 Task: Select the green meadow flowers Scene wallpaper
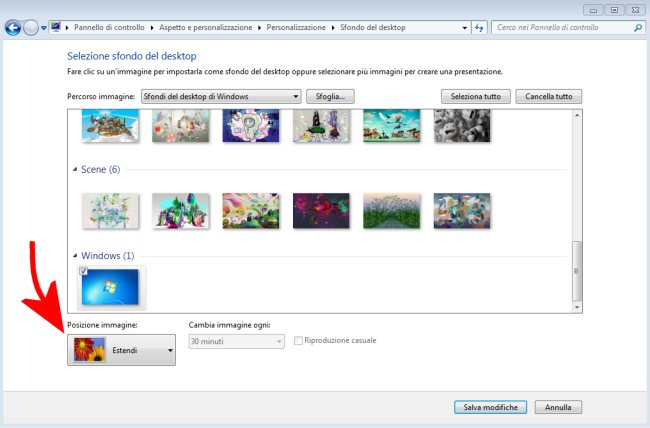392,211
